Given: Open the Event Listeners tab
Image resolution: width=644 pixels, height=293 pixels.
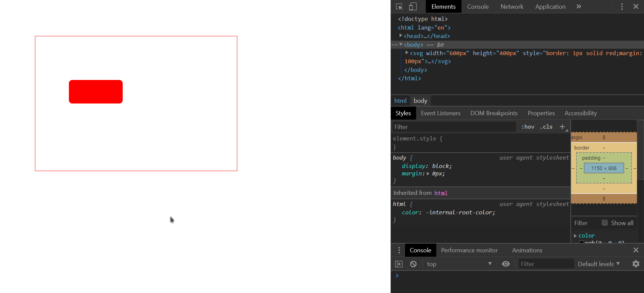Looking at the screenshot, I should pos(441,113).
